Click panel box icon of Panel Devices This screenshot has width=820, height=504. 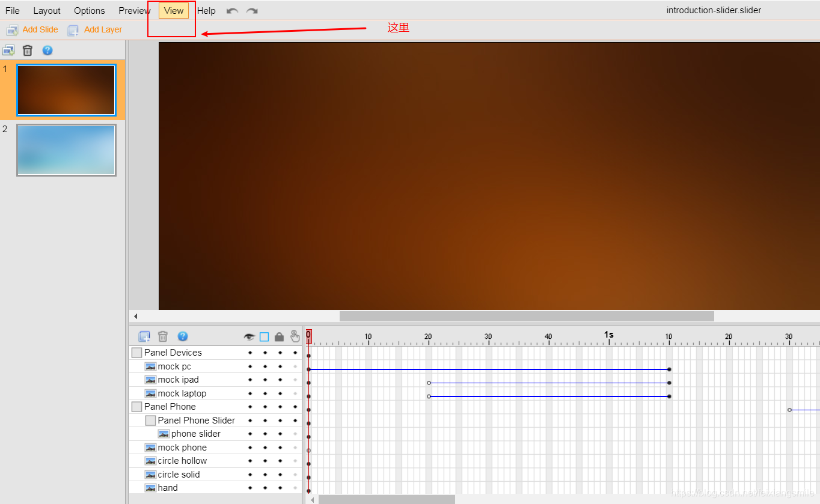(137, 353)
